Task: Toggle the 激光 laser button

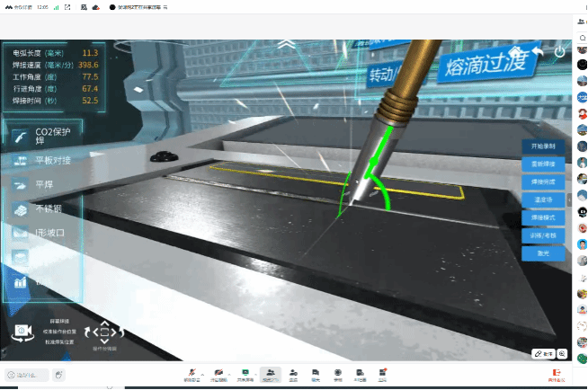Action: [x=543, y=253]
